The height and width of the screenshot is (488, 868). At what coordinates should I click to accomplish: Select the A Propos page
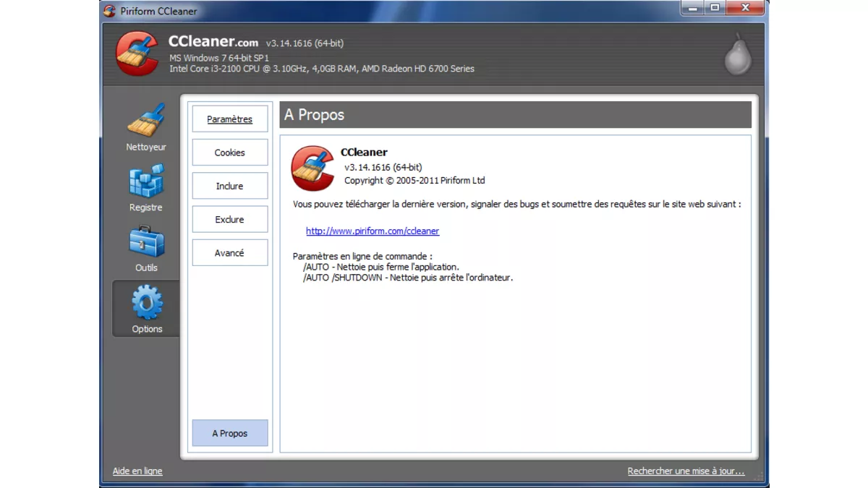coord(229,433)
